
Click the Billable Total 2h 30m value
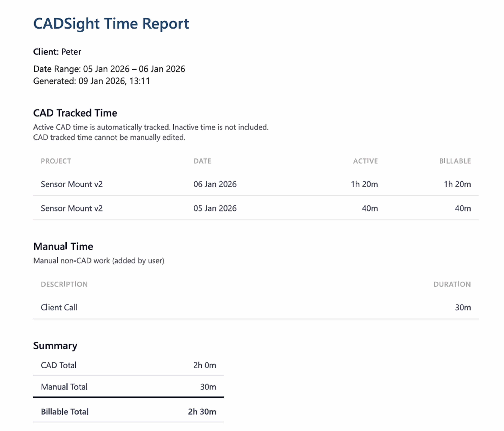point(202,412)
